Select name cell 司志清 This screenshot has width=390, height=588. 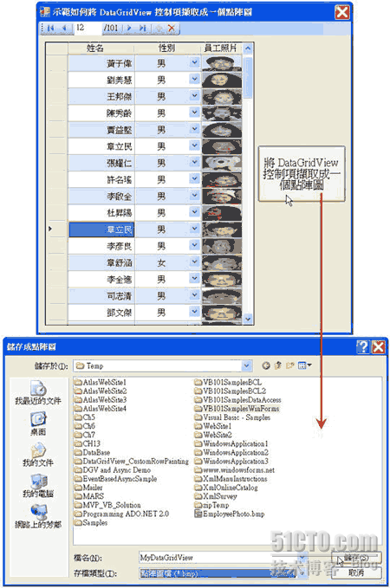101,296
